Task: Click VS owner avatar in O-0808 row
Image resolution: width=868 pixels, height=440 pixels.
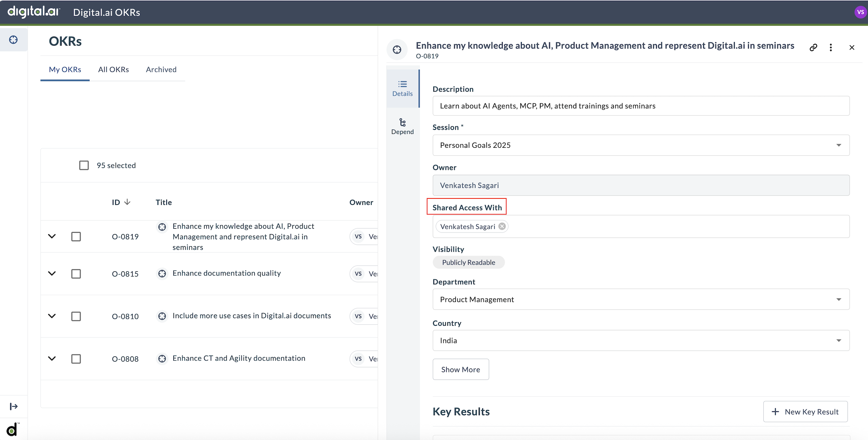Action: point(358,359)
